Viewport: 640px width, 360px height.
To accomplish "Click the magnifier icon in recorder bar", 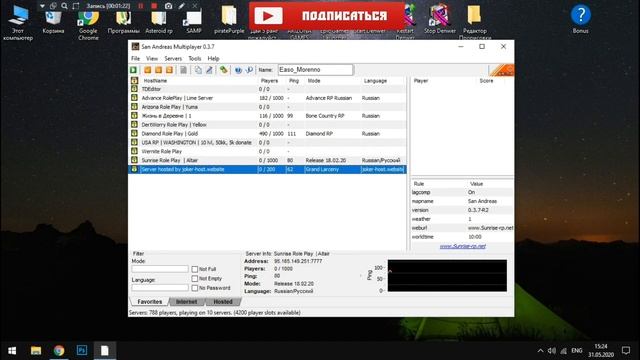I will pyautogui.click(x=64, y=6).
